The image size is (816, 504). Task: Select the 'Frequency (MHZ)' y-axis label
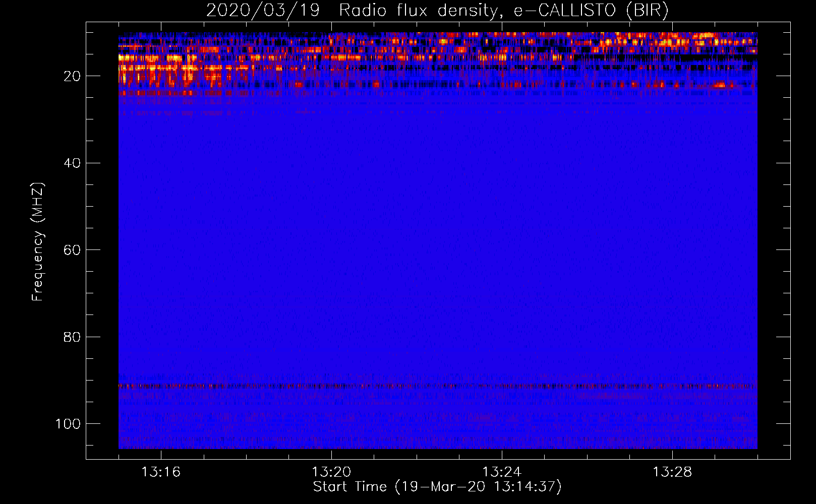38,242
